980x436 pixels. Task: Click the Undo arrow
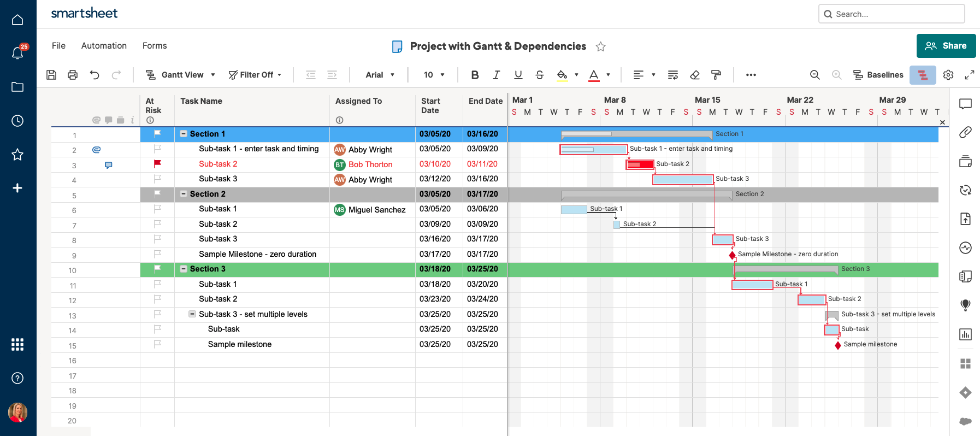(95, 75)
